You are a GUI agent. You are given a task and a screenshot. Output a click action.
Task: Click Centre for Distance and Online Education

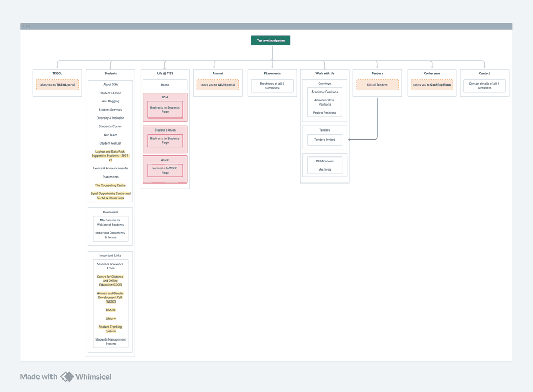coord(110,281)
